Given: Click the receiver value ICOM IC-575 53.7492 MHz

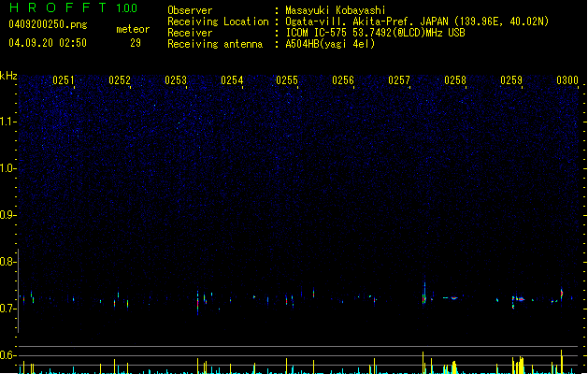Looking at the screenshot, I should tap(375, 33).
